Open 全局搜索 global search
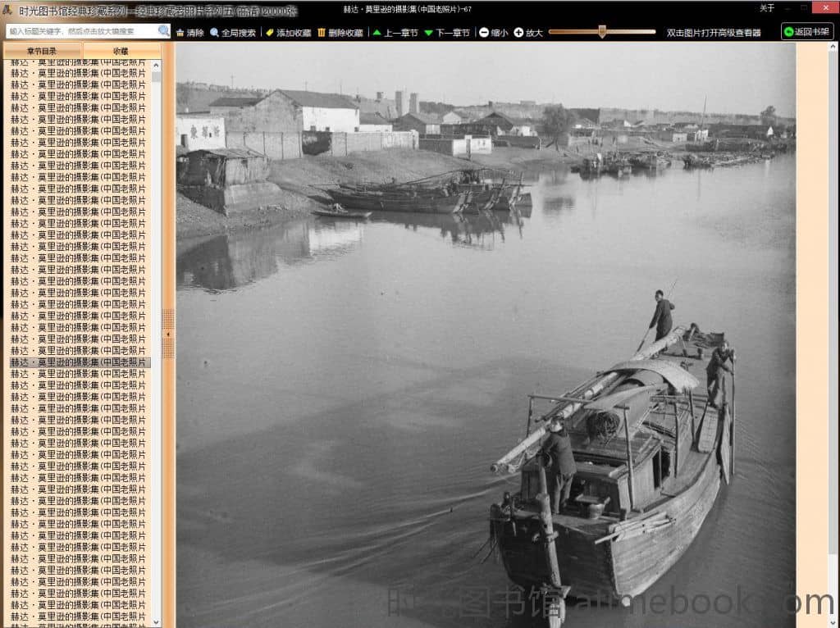 tap(233, 33)
